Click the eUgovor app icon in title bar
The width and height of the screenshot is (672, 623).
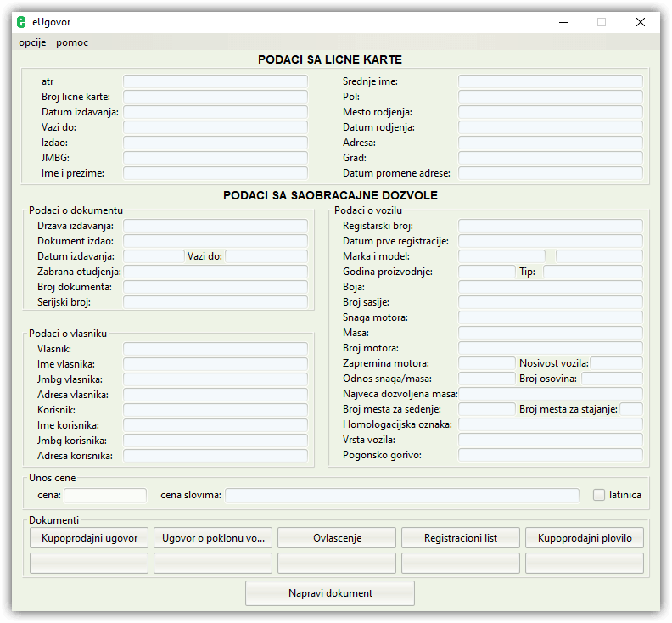click(x=21, y=22)
